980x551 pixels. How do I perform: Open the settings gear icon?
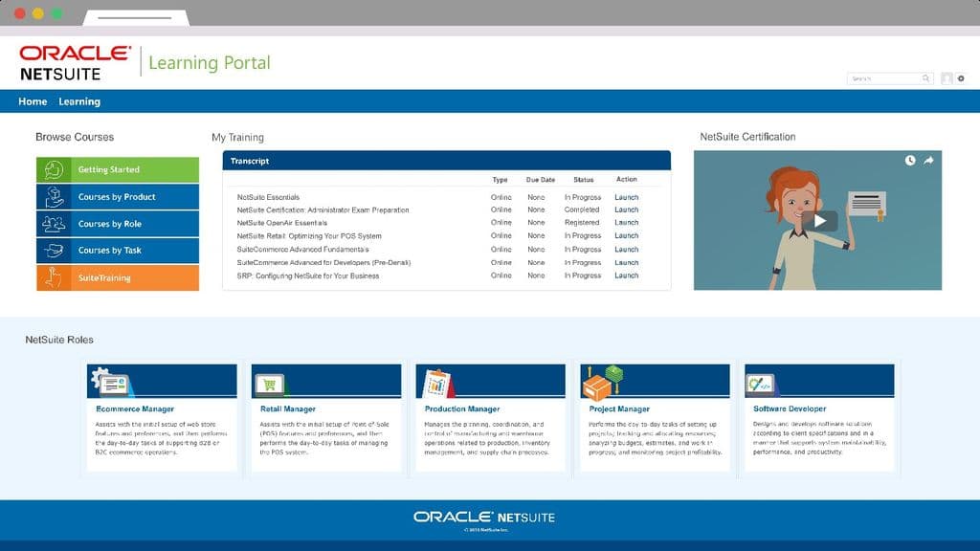click(x=961, y=78)
